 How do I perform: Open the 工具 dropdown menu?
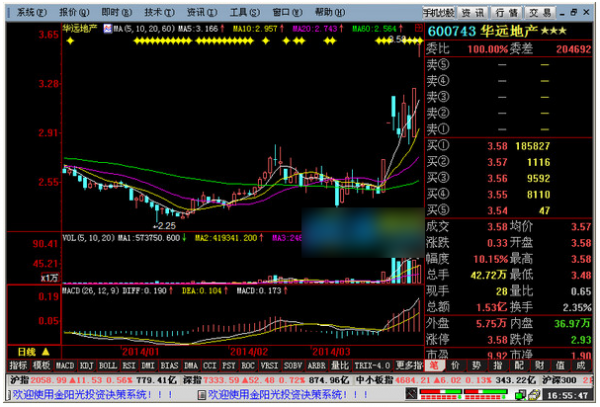tap(240, 12)
